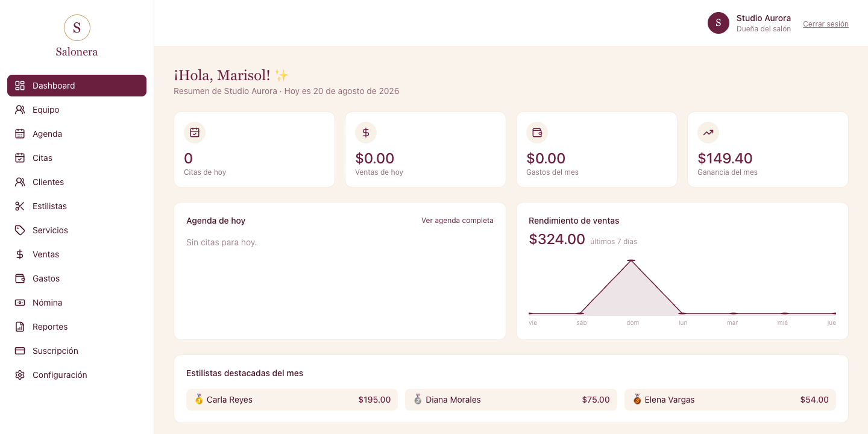
Task: Click the wallet icon on Gastos del mes card
Action: point(537,133)
